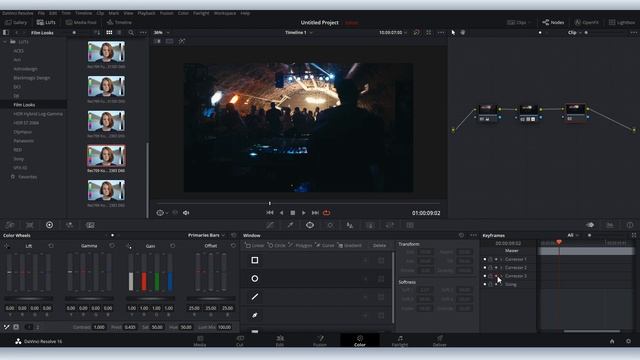Toggle highlight wand icon in viewer
640x360 pixels.
pos(182,41)
